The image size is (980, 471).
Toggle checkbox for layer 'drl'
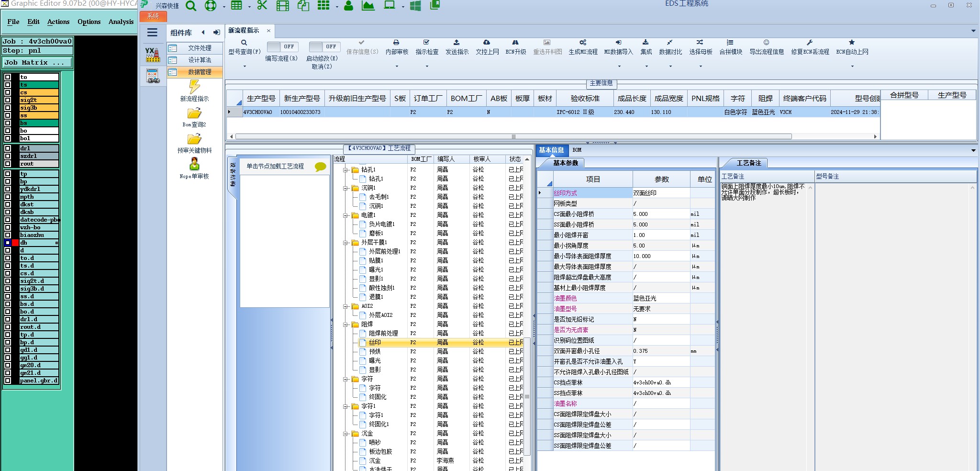pos(8,148)
